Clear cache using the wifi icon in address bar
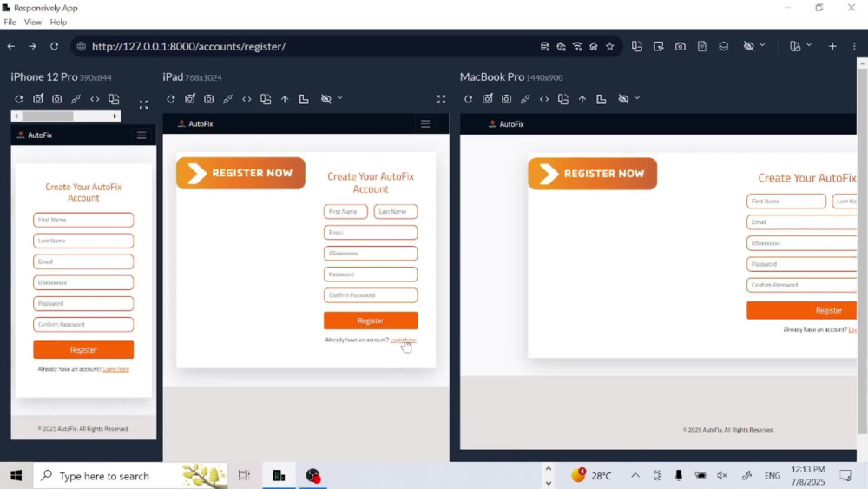This screenshot has width=868, height=489. 577,47
